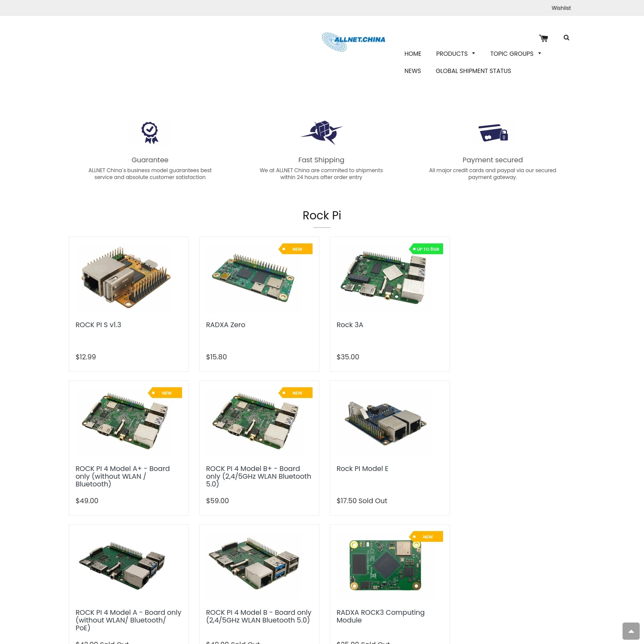The width and height of the screenshot is (644, 644).
Task: Open the search magnifier icon
Action: click(566, 38)
